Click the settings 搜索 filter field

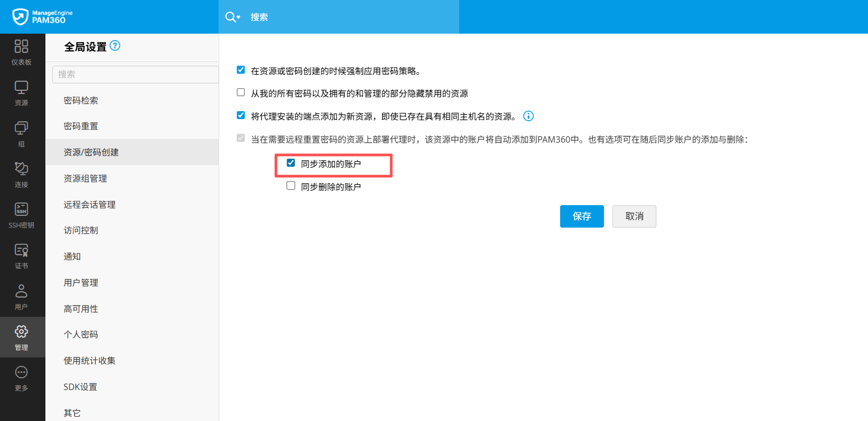point(135,74)
